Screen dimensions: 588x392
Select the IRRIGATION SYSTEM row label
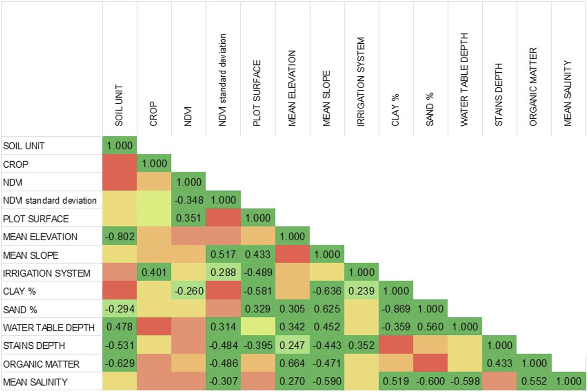pos(46,273)
